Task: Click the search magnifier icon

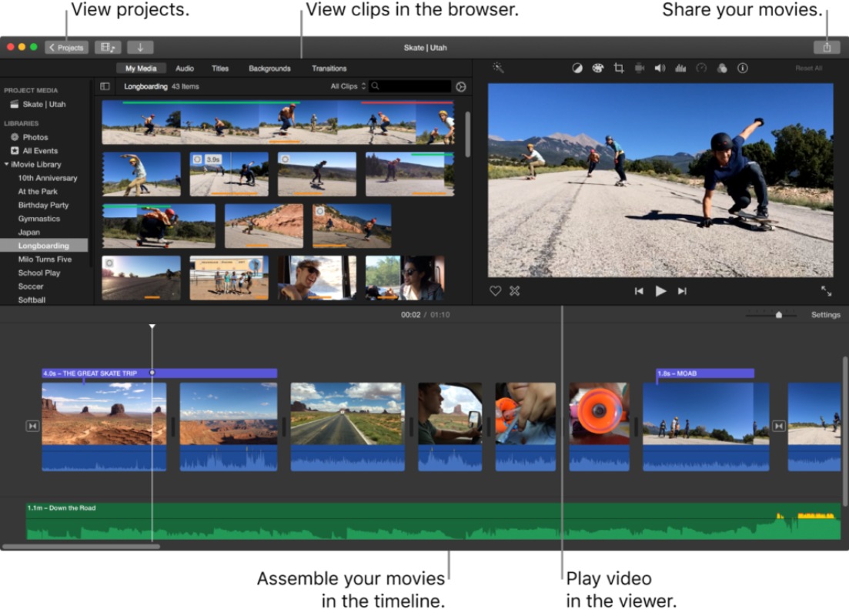Action: tap(375, 86)
